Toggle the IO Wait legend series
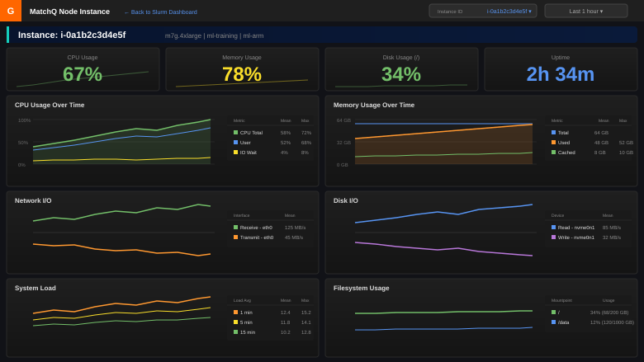Viewport: 644px width, 362px height. [x=249, y=152]
